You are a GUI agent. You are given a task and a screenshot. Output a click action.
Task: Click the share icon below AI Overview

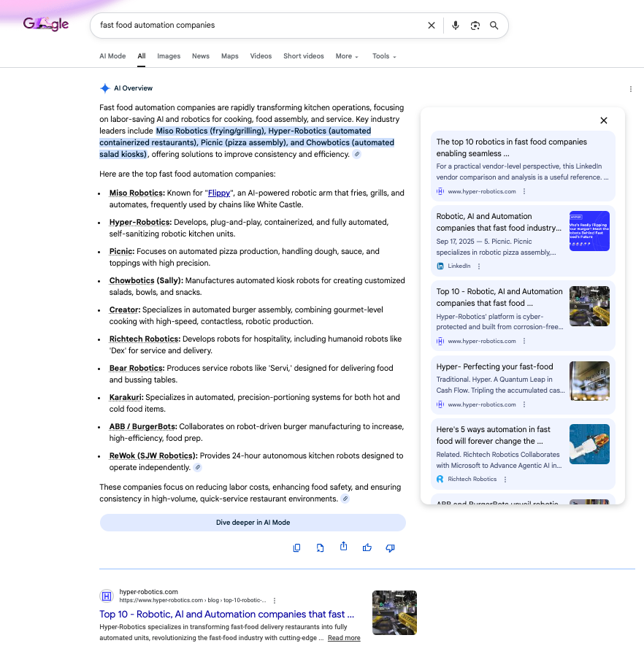tap(343, 547)
